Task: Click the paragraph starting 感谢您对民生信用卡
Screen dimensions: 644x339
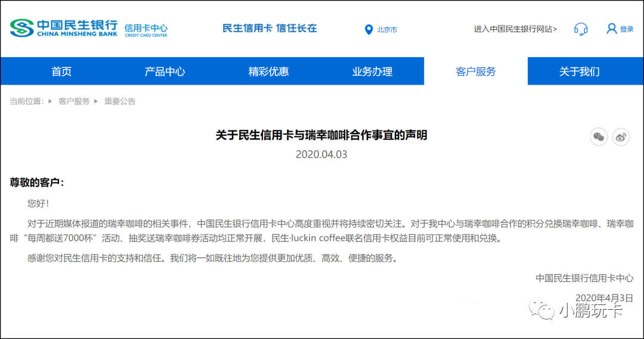Action: click(x=212, y=258)
